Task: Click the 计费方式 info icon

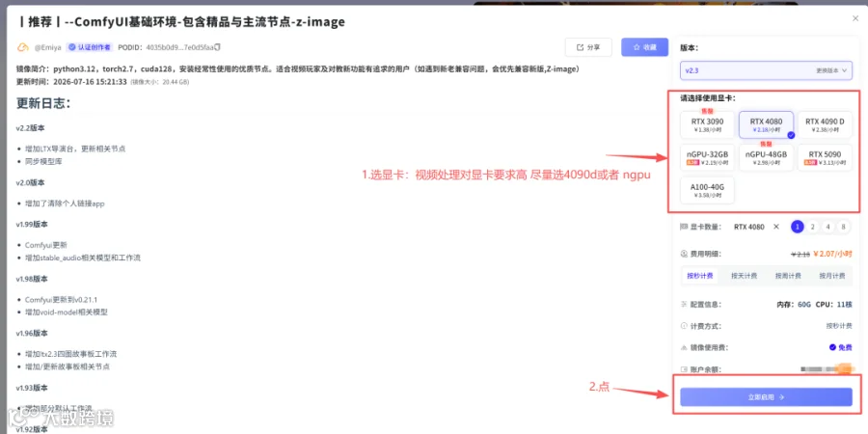Action: pos(684,326)
